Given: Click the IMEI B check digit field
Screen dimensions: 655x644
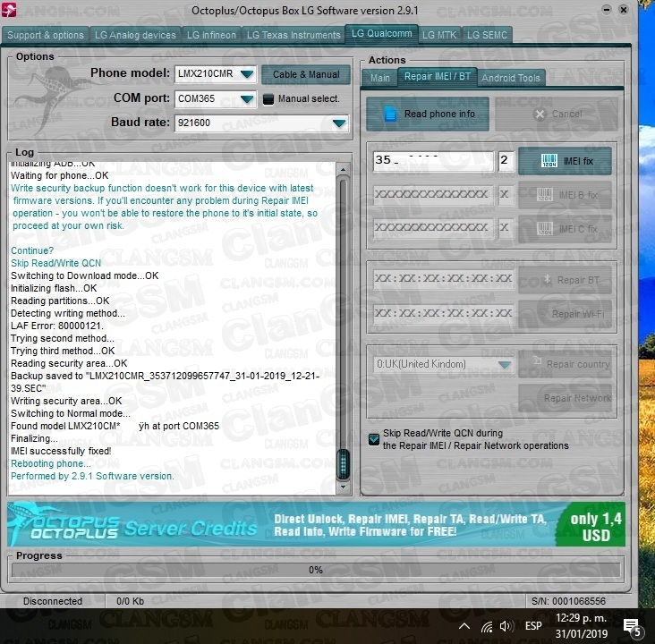Looking at the screenshot, I should click(506, 195).
